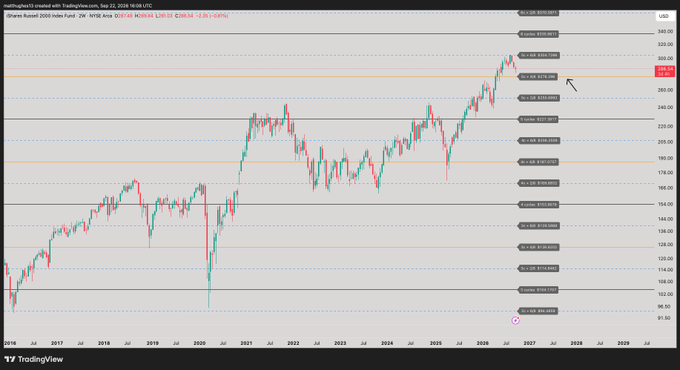The height and width of the screenshot is (370, 680).
Task: Click the iShares Russell 2000 Index Fund title
Action: click(39, 16)
